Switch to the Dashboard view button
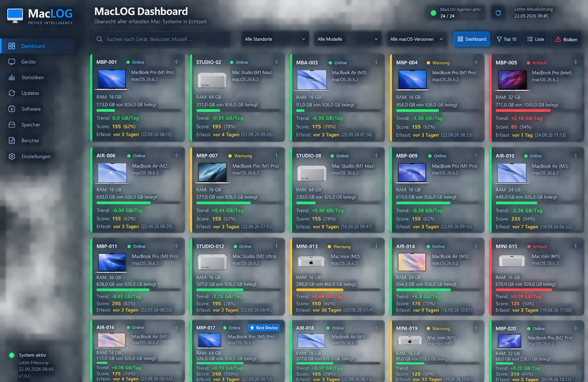The width and height of the screenshot is (588, 382). 472,39
